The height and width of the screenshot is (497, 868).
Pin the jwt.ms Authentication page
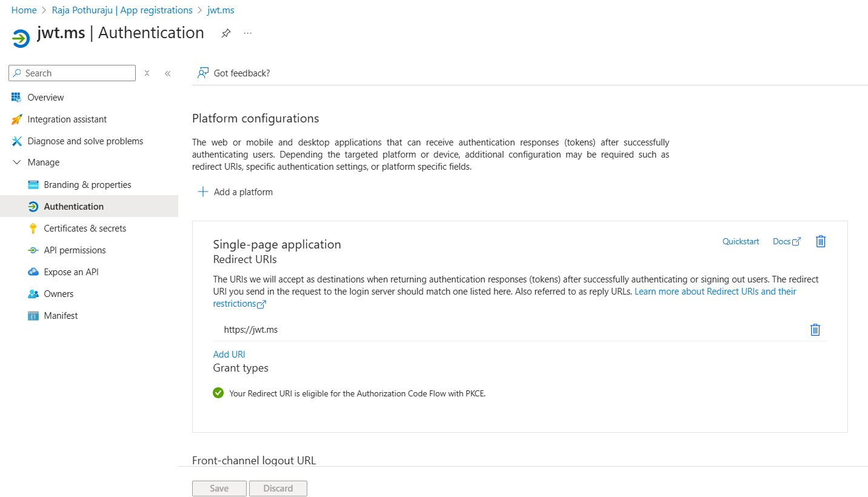pyautogui.click(x=226, y=34)
